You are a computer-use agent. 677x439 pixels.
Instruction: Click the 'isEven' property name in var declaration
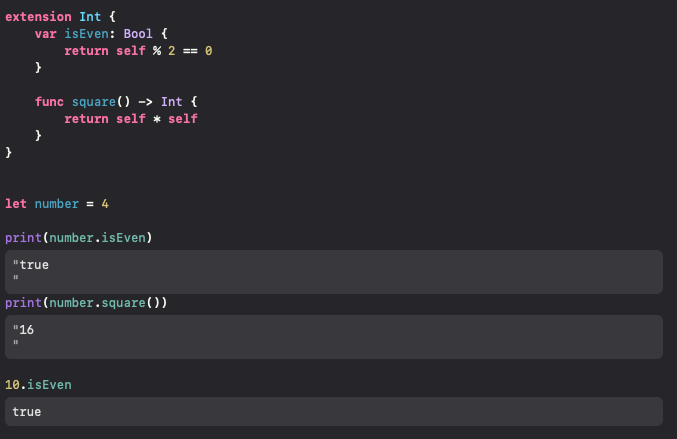pyautogui.click(x=86, y=34)
